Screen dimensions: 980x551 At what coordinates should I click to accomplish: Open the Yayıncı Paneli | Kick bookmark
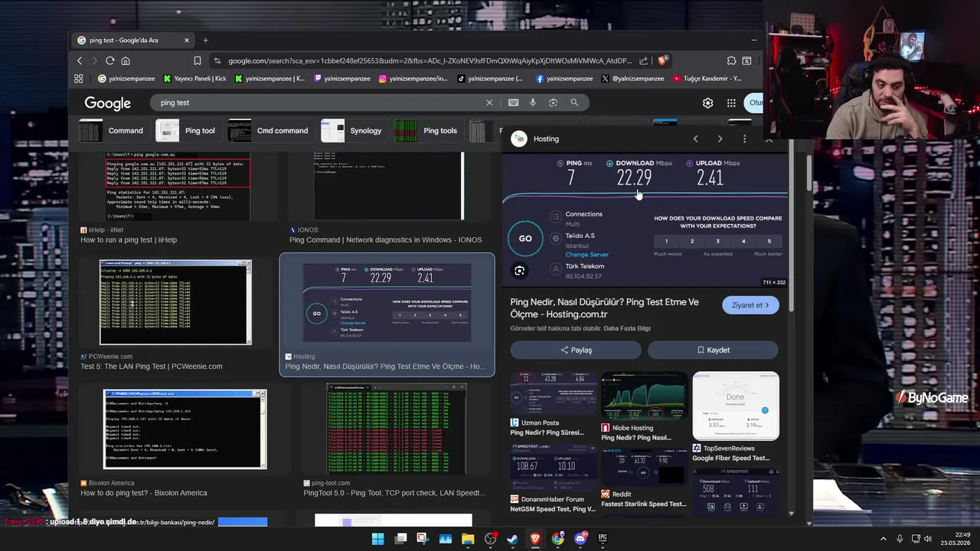(x=194, y=78)
